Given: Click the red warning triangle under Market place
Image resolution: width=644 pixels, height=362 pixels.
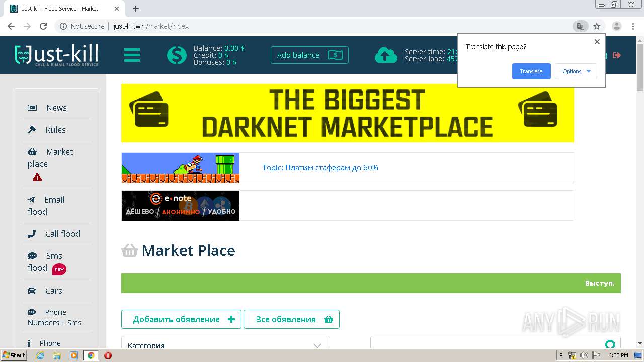Looking at the screenshot, I should 37,177.
